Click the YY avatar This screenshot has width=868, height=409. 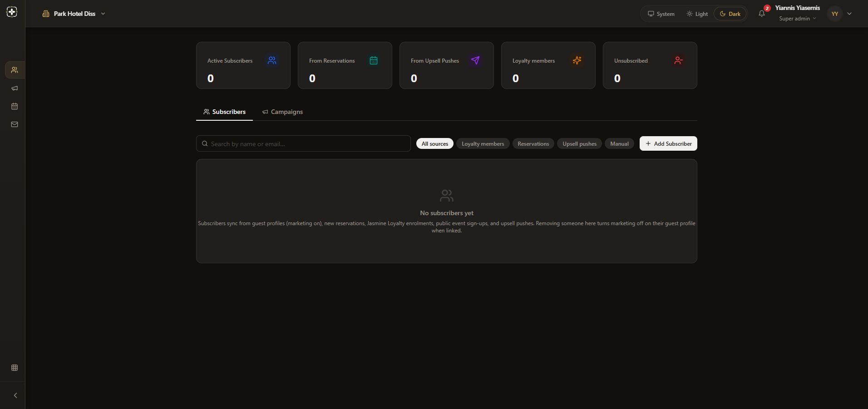tap(835, 14)
